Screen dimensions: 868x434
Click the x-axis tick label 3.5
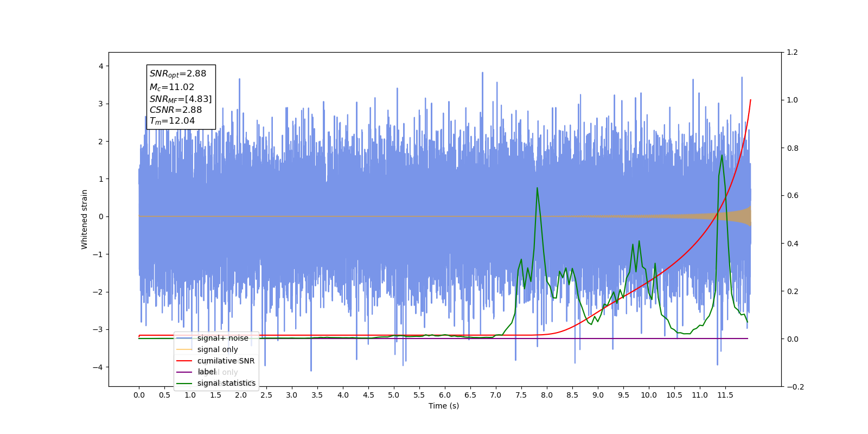pyautogui.click(x=317, y=395)
